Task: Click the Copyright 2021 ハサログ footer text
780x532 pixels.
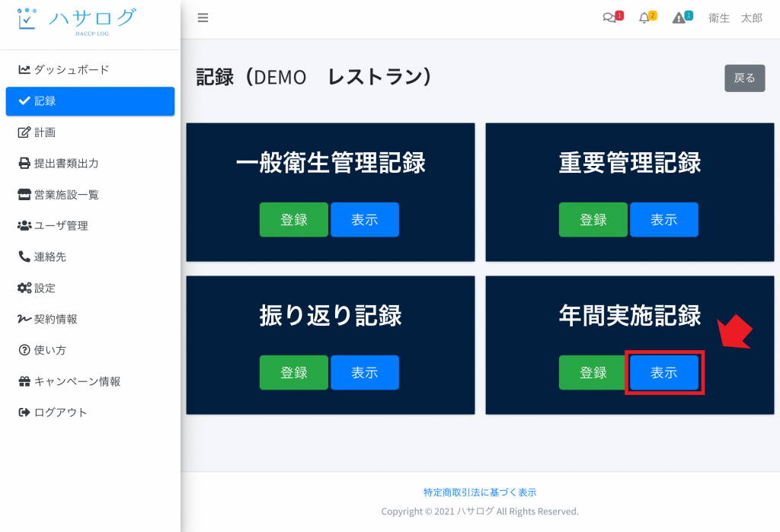Action: coord(480,511)
